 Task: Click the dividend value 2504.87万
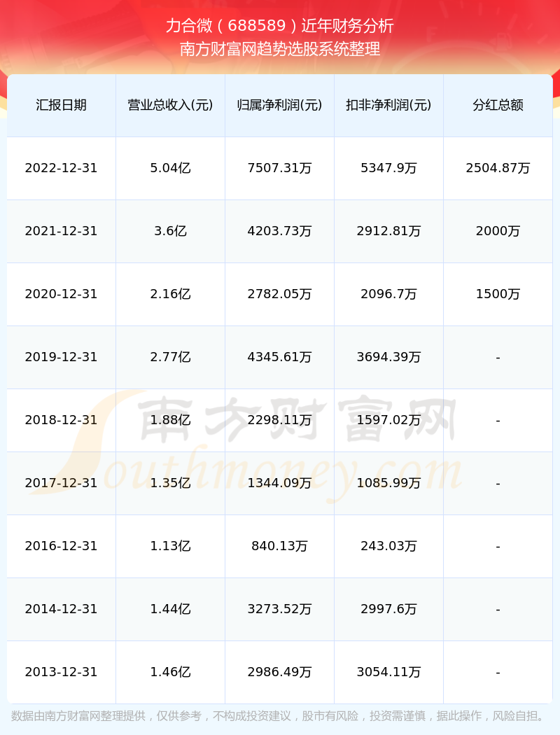tap(498, 168)
